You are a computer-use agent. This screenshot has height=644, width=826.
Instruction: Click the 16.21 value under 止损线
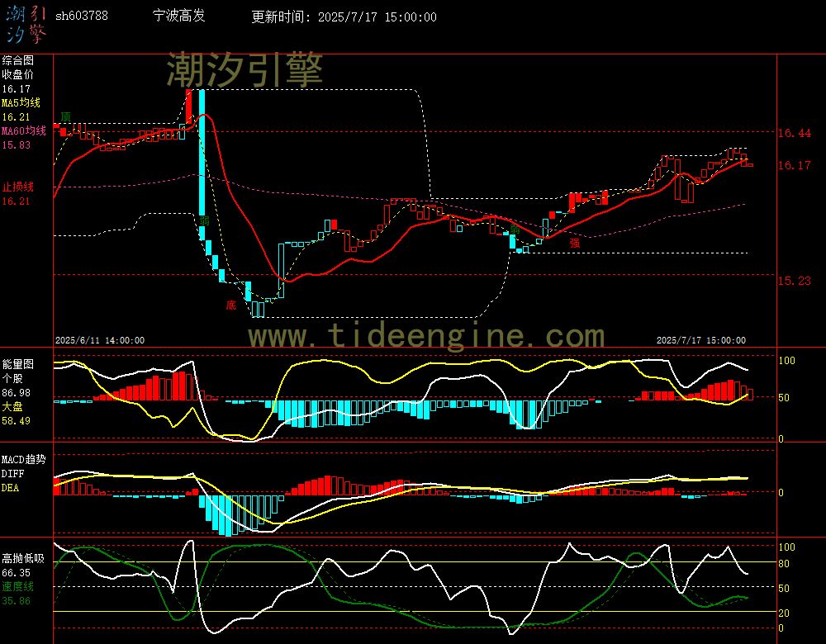point(16,201)
